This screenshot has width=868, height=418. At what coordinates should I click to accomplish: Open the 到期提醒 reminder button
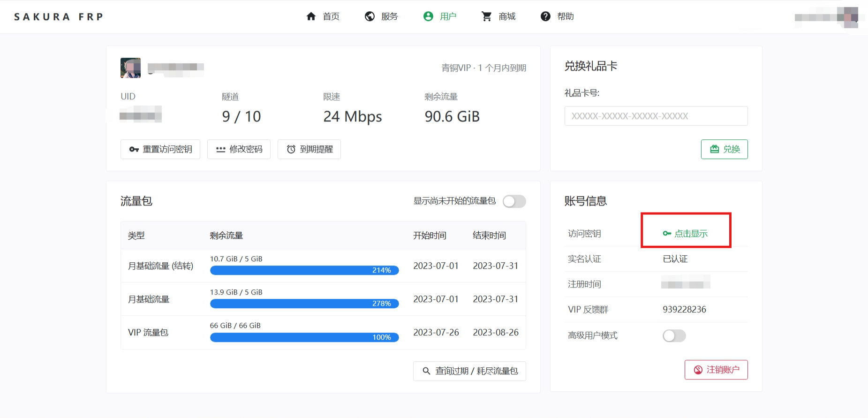click(309, 149)
